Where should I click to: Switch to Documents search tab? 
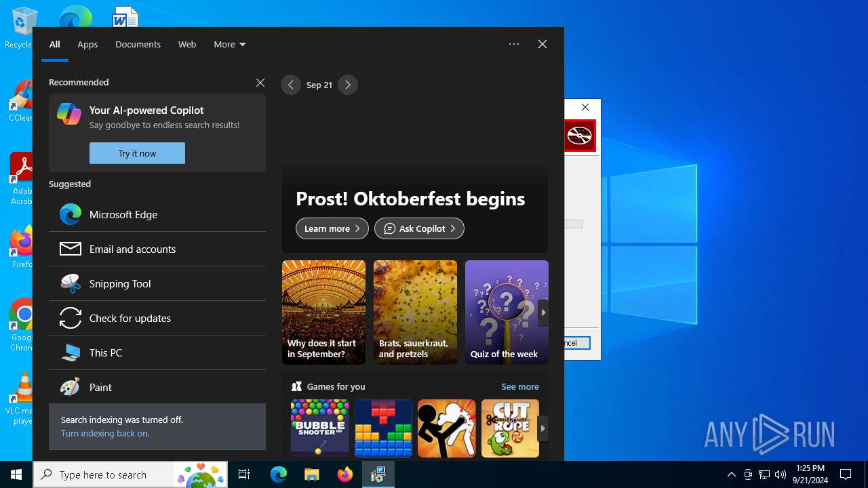pyautogui.click(x=138, y=44)
